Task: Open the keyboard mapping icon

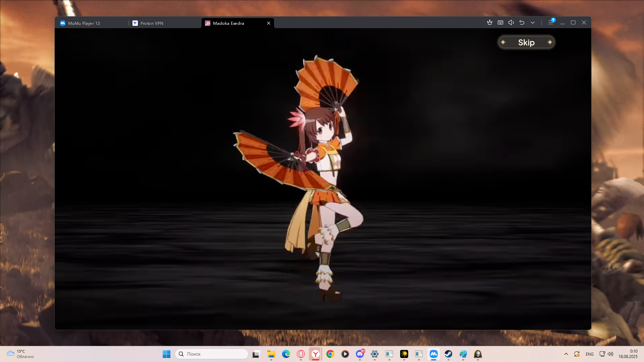Action: [x=500, y=22]
